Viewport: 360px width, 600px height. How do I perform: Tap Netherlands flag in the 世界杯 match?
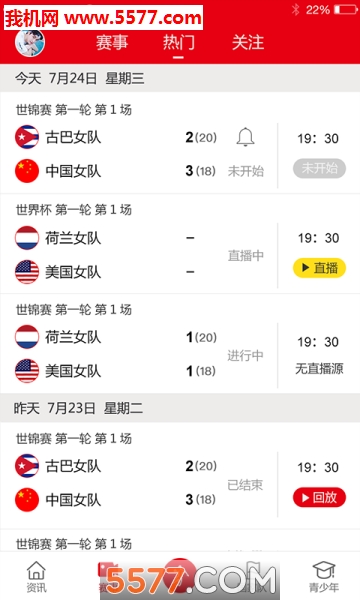[x=27, y=238]
